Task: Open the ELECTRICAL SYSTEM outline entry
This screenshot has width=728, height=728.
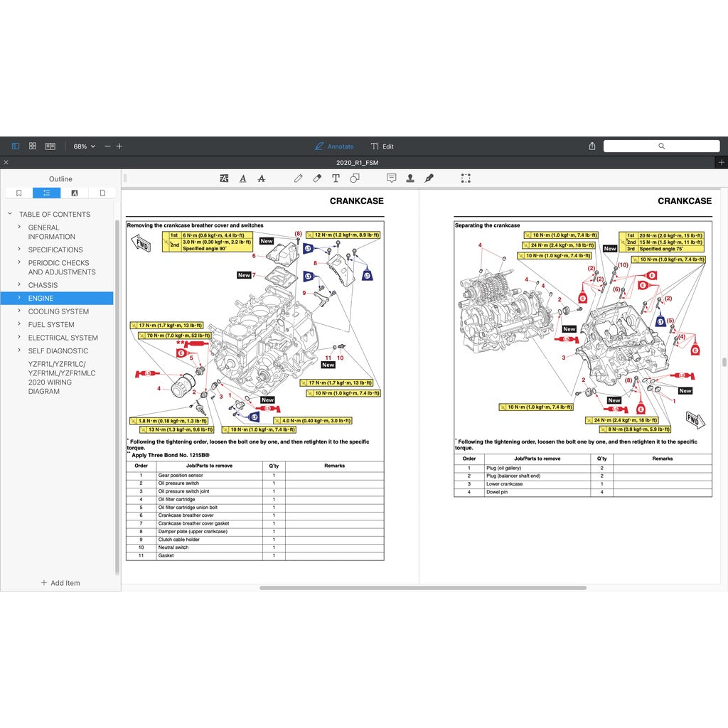Action: 63,338
